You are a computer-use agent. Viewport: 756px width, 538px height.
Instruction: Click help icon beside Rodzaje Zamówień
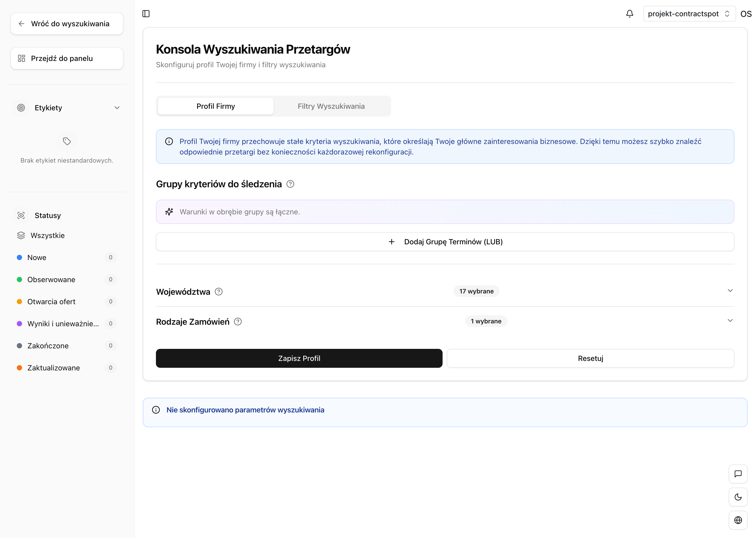click(x=238, y=322)
